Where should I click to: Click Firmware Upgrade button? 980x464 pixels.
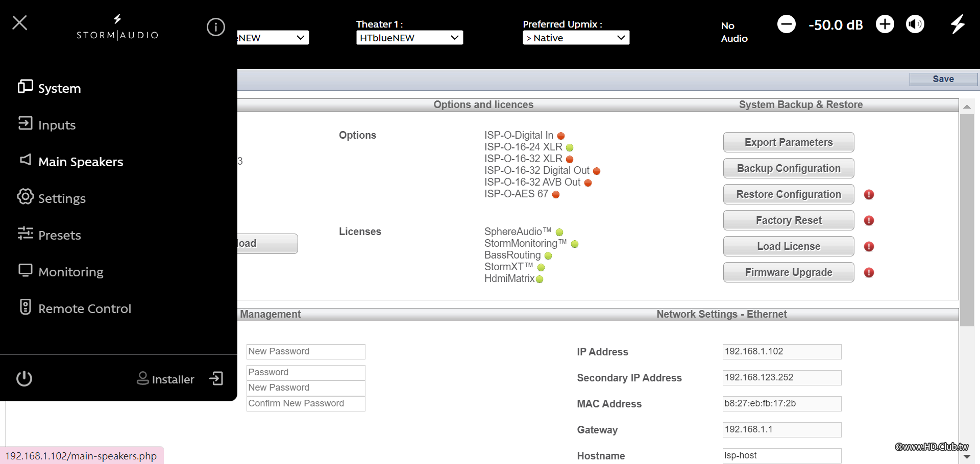pyautogui.click(x=789, y=272)
